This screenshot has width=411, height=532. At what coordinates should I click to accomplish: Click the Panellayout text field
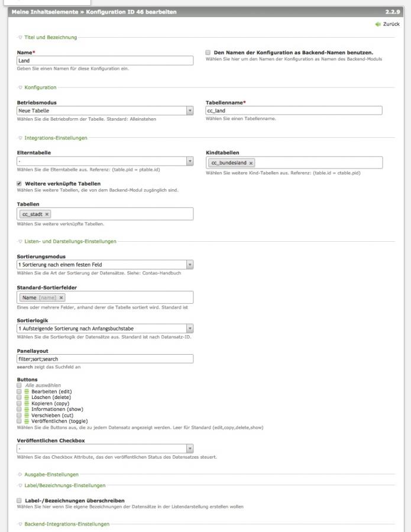(x=105, y=359)
